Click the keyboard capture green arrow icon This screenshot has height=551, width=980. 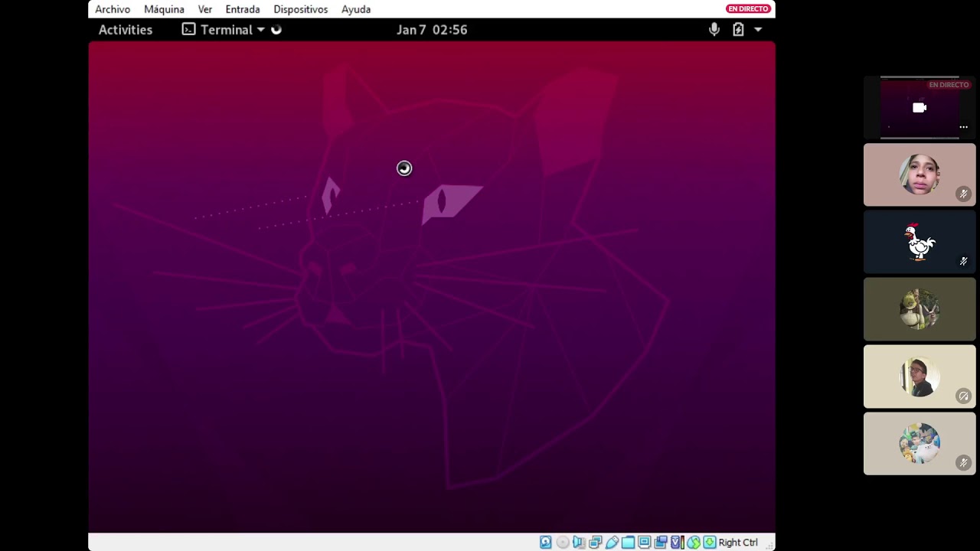pos(710,542)
